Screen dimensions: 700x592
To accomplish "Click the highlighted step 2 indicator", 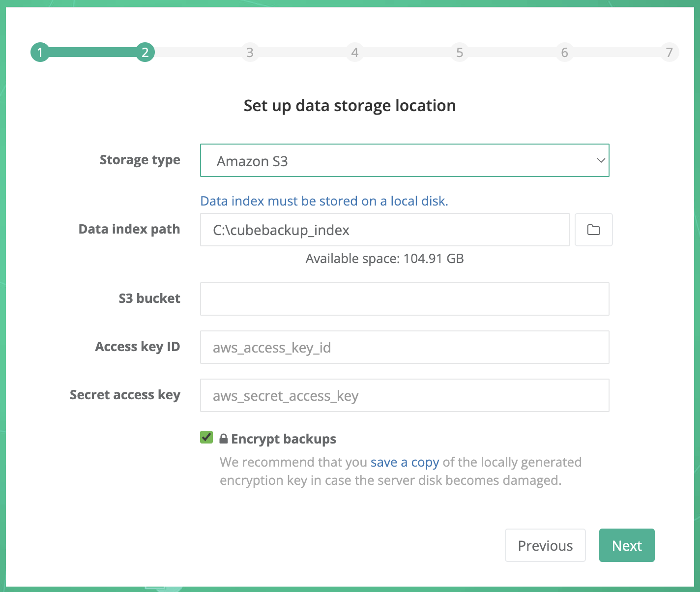I will (145, 52).
